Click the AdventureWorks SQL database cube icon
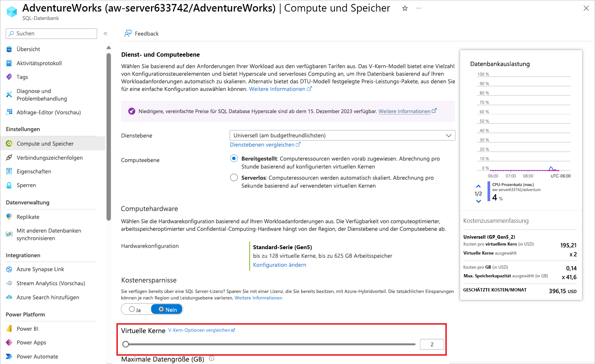This screenshot has height=364, width=595. [x=12, y=12]
